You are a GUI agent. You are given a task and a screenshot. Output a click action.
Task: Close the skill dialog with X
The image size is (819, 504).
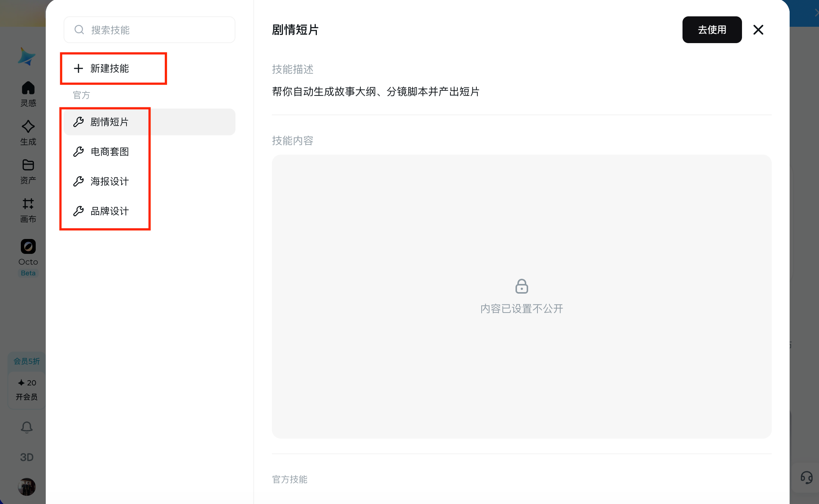click(x=758, y=30)
